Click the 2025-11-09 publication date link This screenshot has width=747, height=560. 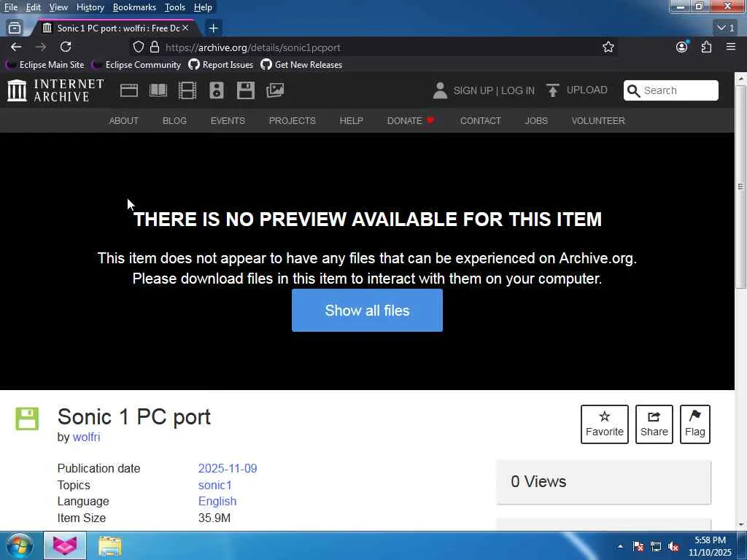tap(228, 469)
